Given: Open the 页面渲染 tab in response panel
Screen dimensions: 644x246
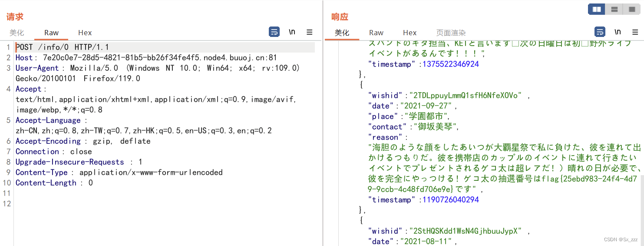Looking at the screenshot, I should (451, 33).
